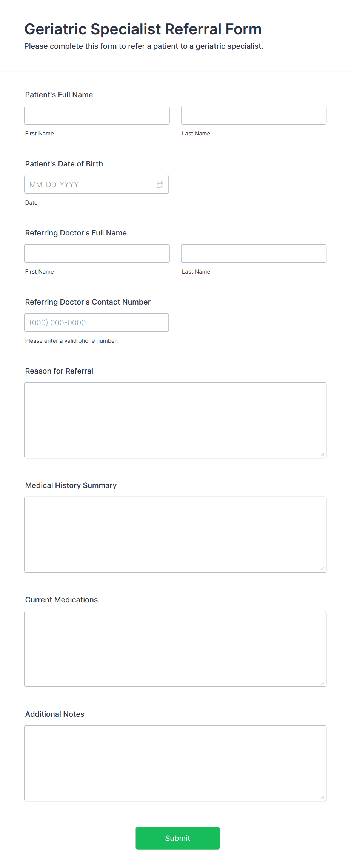The width and height of the screenshot is (351, 868).
Task: Click the phone number validation hint text
Action: point(71,340)
